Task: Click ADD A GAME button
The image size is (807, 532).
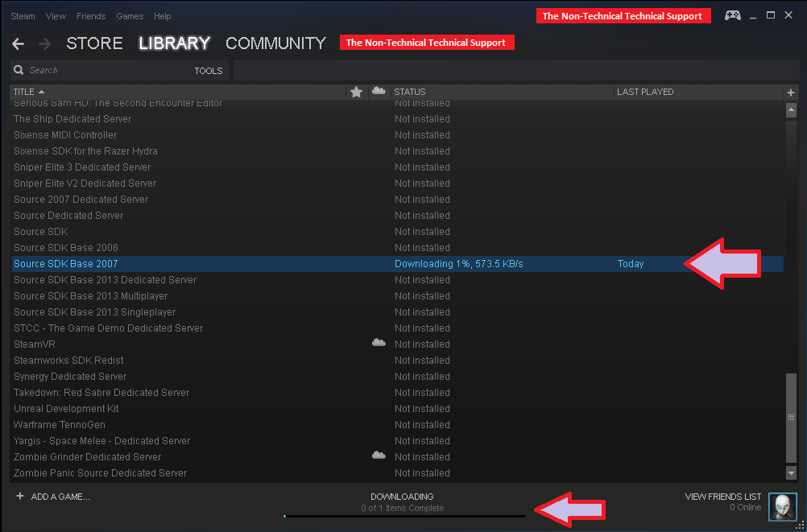Action: coord(60,497)
